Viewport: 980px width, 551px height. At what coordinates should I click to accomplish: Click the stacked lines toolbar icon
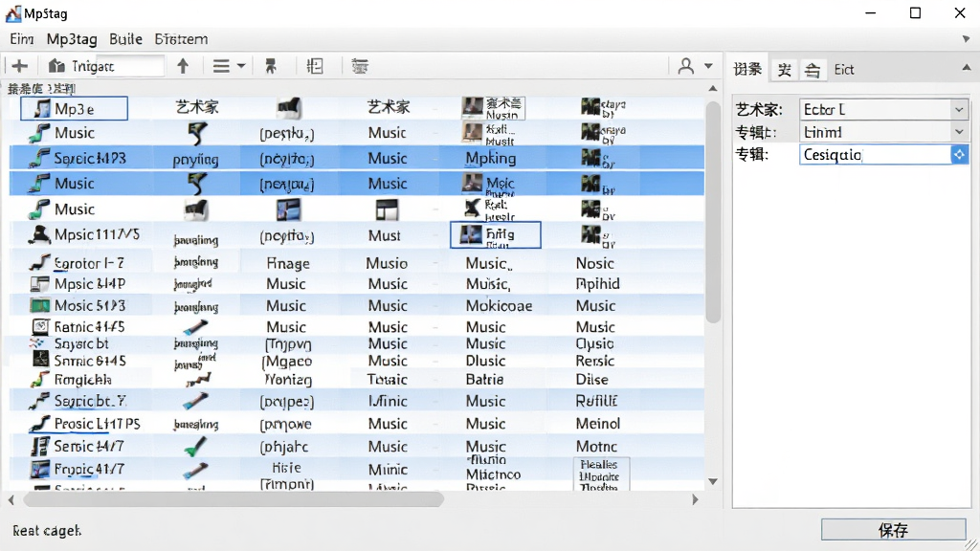360,66
